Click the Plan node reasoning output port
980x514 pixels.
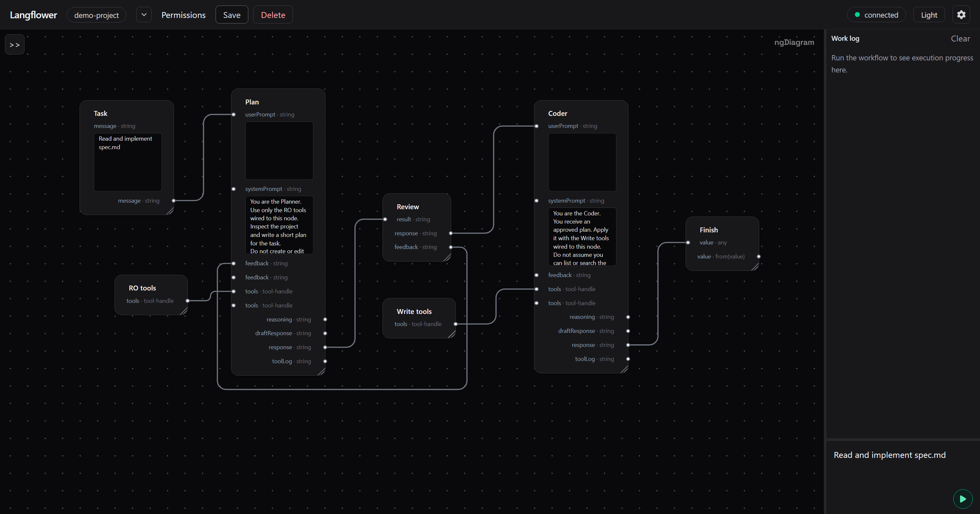[325, 319]
